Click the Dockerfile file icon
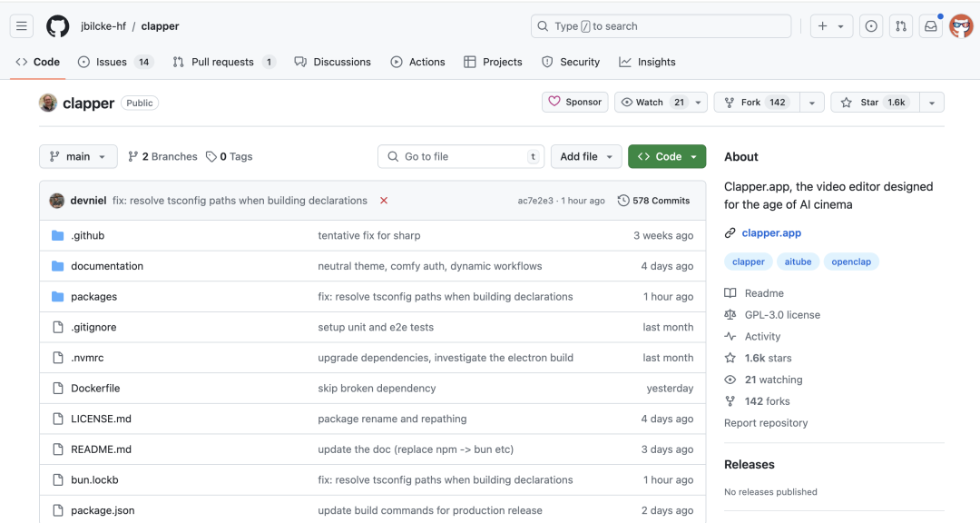The image size is (980, 523). [58, 388]
